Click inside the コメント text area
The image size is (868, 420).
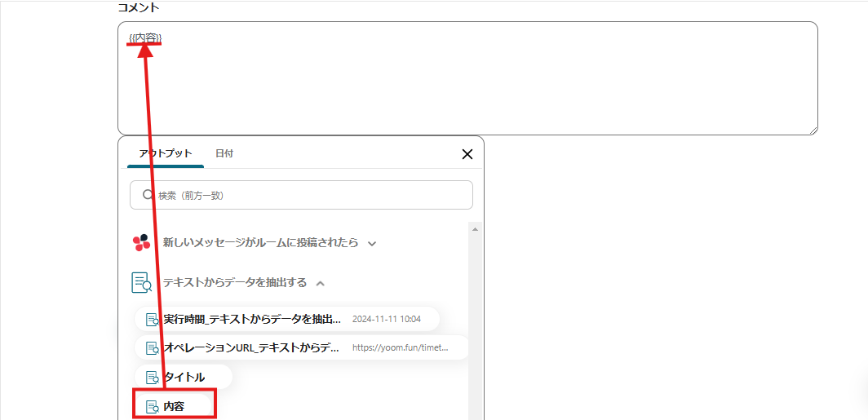pyautogui.click(x=467, y=78)
